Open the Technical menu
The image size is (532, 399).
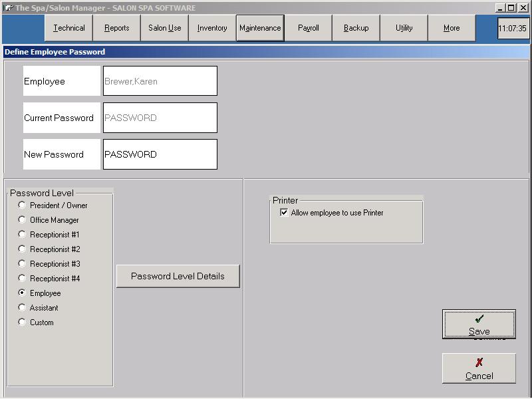tap(69, 28)
